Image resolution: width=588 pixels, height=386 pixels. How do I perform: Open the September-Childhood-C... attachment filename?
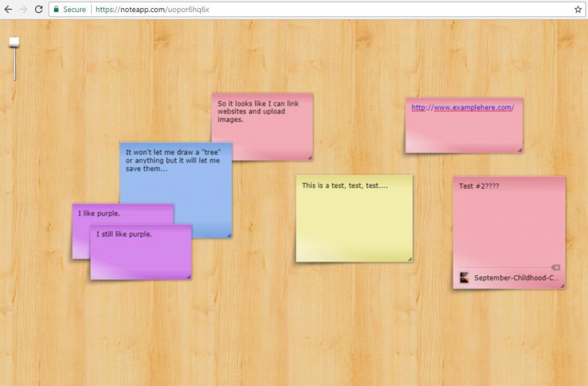516,278
